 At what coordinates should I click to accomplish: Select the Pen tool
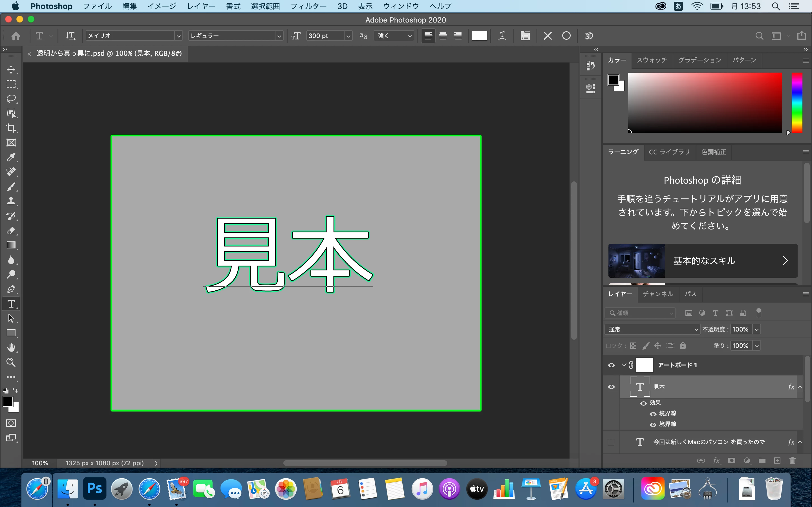click(x=11, y=289)
